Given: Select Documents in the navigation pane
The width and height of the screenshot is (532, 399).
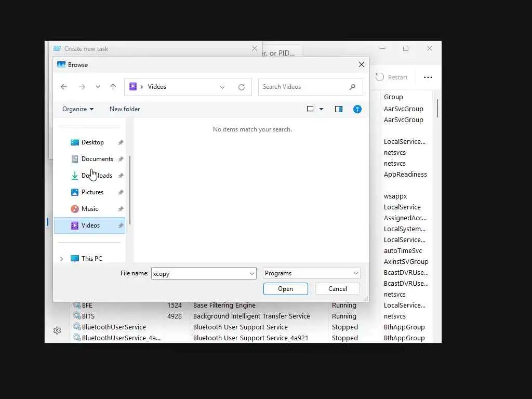Looking at the screenshot, I should [x=90, y=159].
